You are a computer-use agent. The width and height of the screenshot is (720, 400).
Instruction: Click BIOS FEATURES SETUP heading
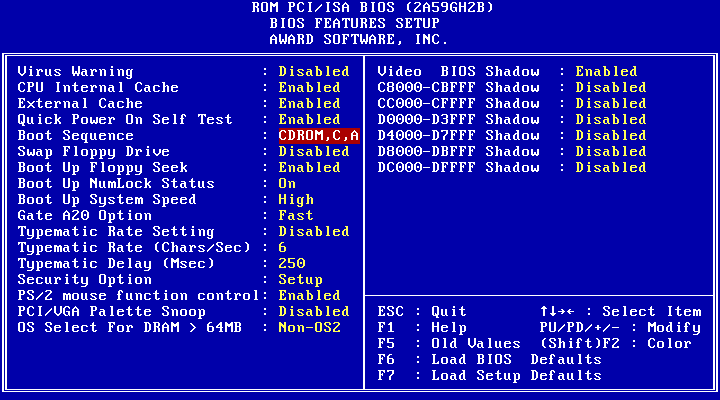click(354, 23)
